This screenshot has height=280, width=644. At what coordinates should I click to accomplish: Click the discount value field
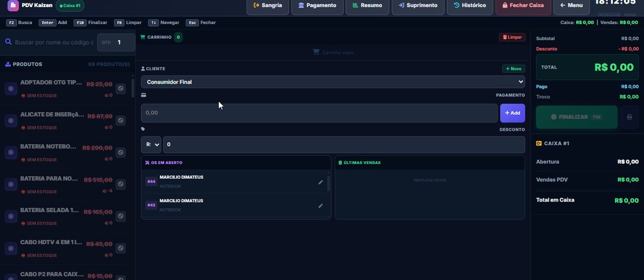(344, 145)
